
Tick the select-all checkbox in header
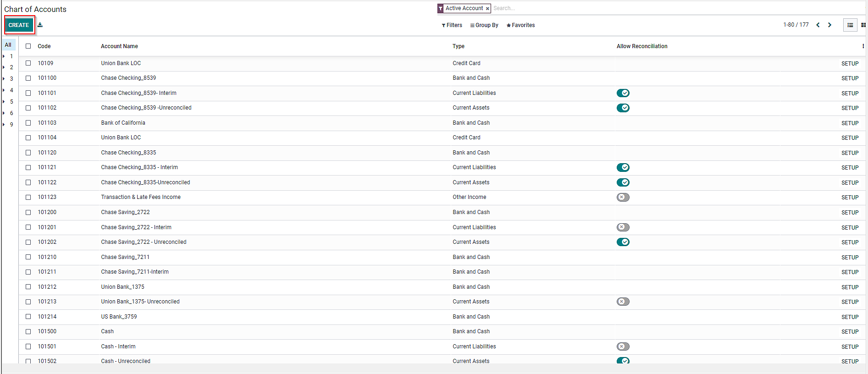pos(28,46)
